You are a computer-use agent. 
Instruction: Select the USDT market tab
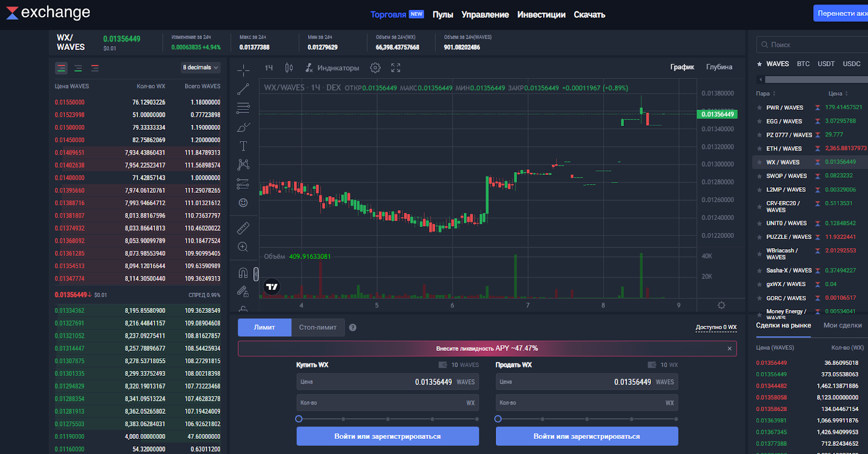(x=826, y=64)
